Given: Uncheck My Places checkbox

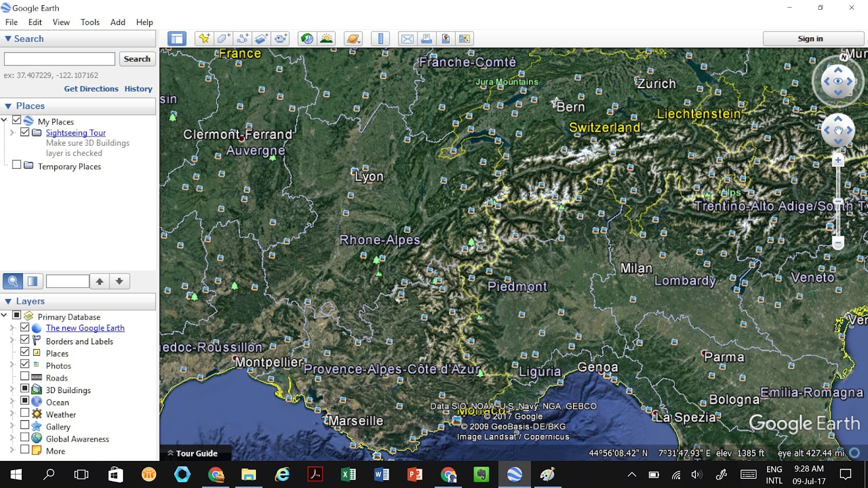Looking at the screenshot, I should (x=17, y=120).
